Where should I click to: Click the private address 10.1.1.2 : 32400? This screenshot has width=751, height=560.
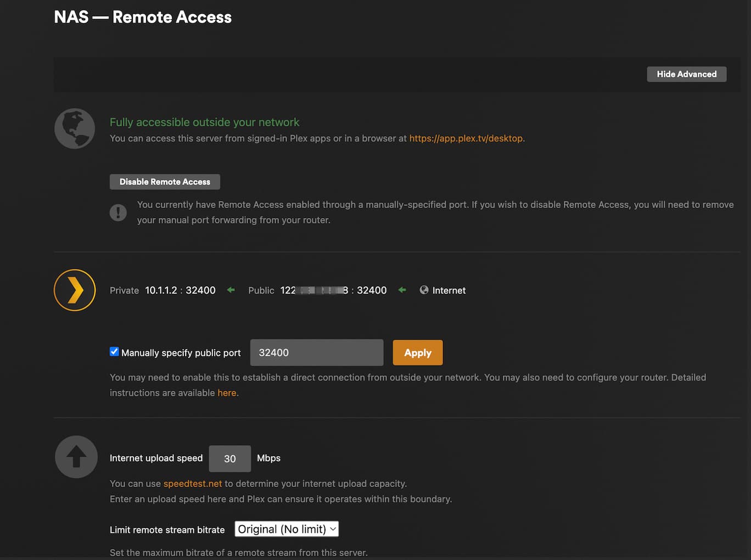click(180, 290)
